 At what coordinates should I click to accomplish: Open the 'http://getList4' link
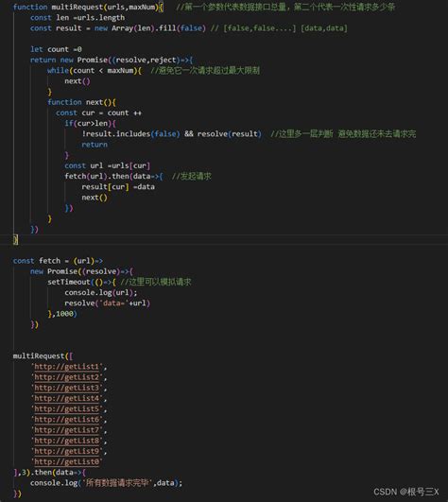[66, 398]
